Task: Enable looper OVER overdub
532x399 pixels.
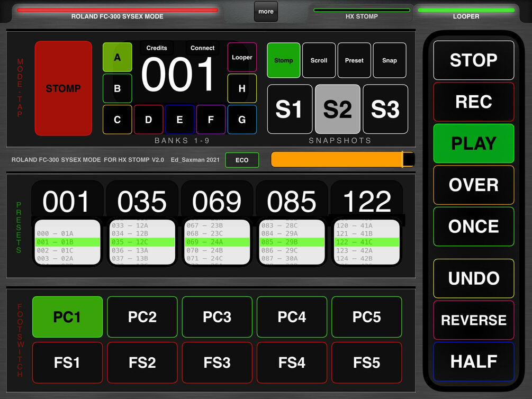Action: (x=474, y=185)
